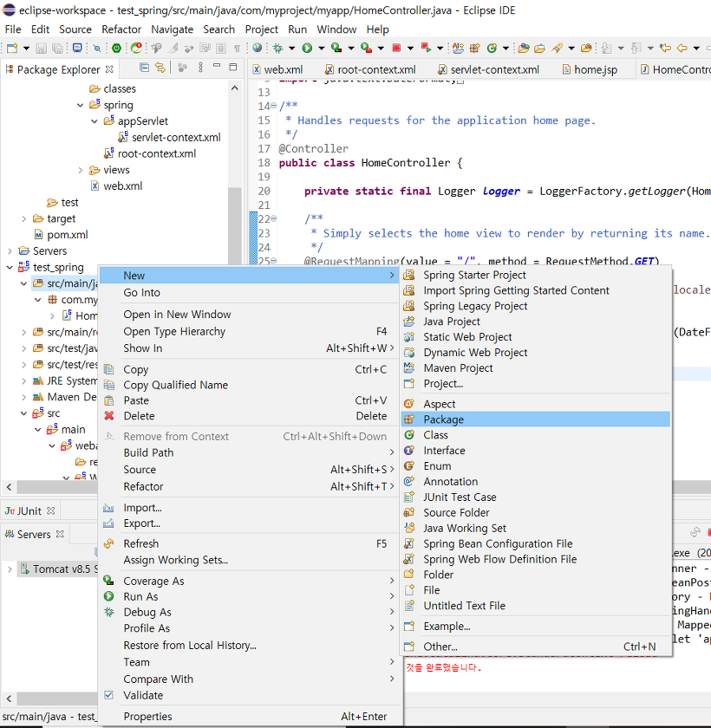The height and width of the screenshot is (728, 711).
Task: Open Package Explorer View Menu dots
Action: coord(200,68)
